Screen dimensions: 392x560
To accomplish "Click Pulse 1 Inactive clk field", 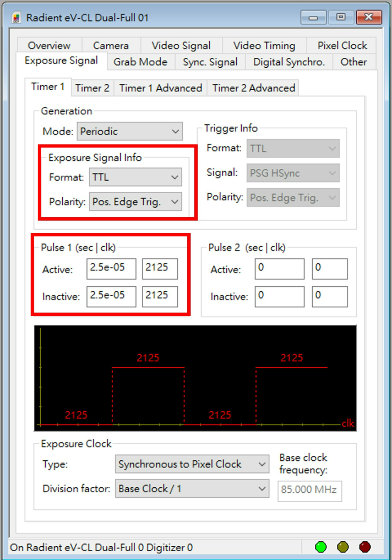I will click(x=160, y=297).
